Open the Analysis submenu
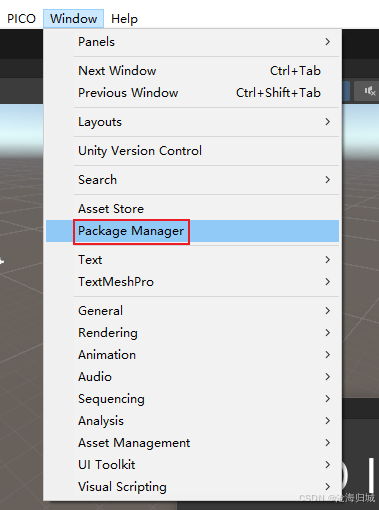Screen dimensions: 379x510 (192, 421)
